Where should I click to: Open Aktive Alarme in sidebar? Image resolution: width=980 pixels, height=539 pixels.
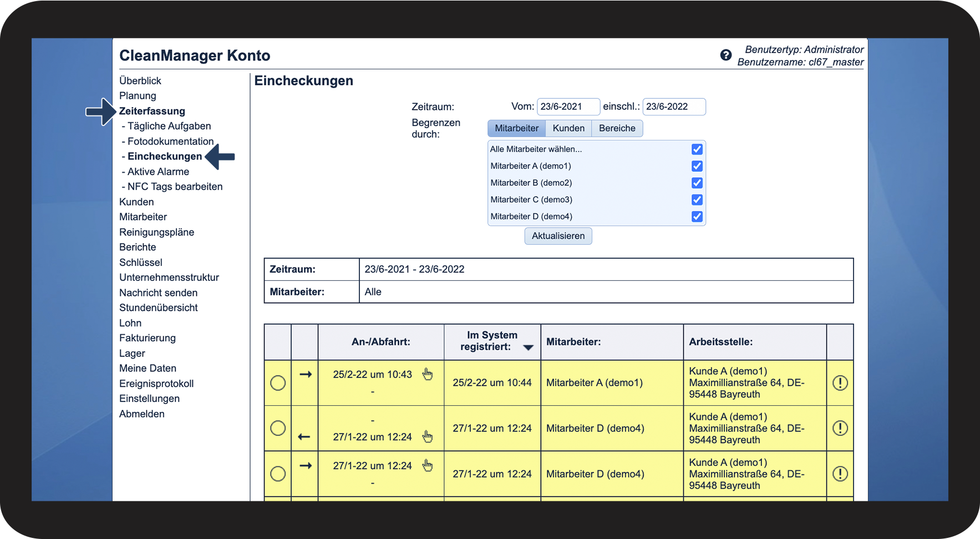(158, 172)
